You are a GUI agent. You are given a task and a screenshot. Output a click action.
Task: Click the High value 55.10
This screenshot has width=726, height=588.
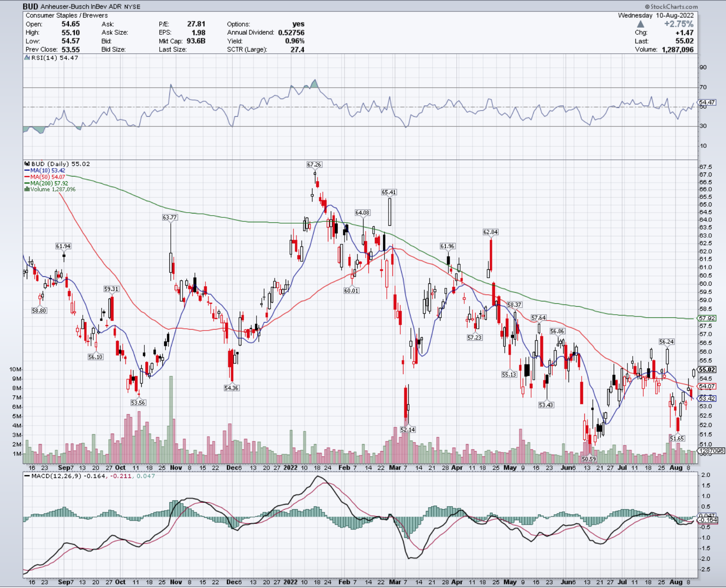(71, 33)
